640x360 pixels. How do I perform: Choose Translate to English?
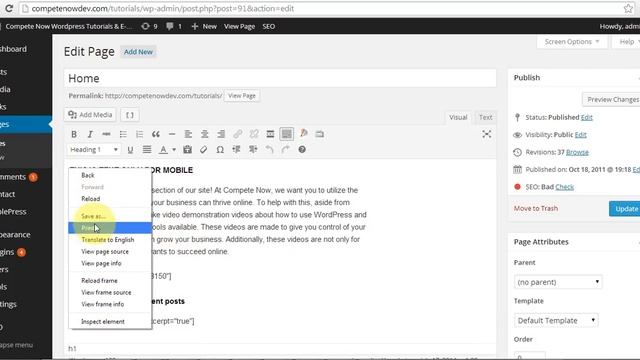pos(110,240)
